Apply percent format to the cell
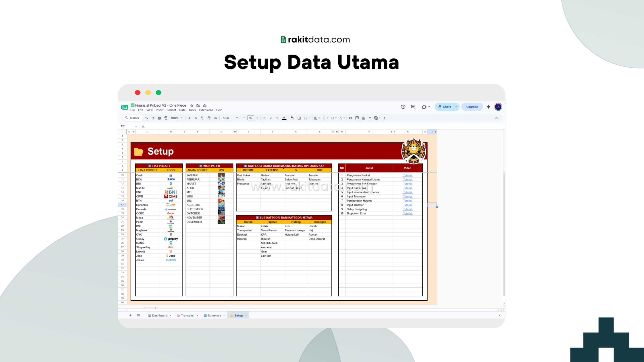Viewport: 644px width, 362px height. tap(196, 118)
